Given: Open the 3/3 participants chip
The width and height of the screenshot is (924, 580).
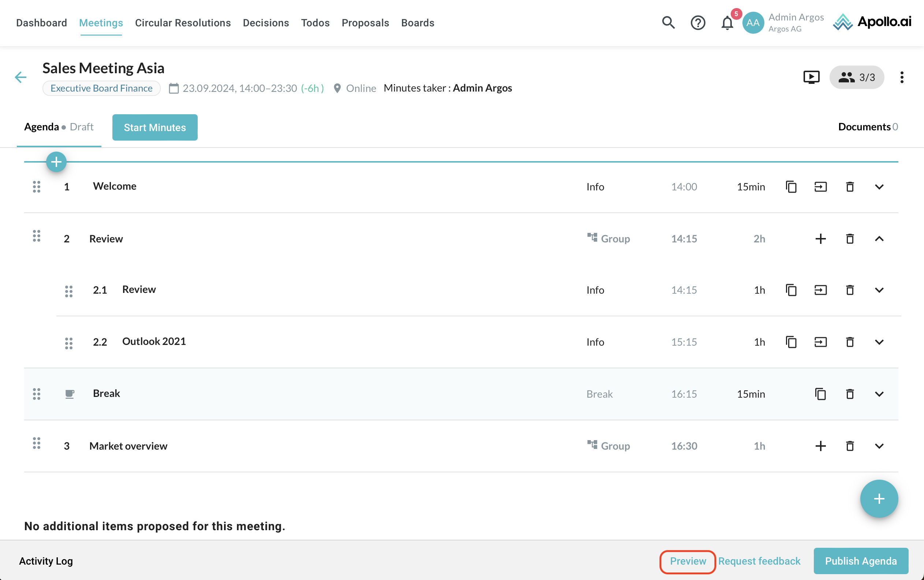Looking at the screenshot, I should pos(857,77).
